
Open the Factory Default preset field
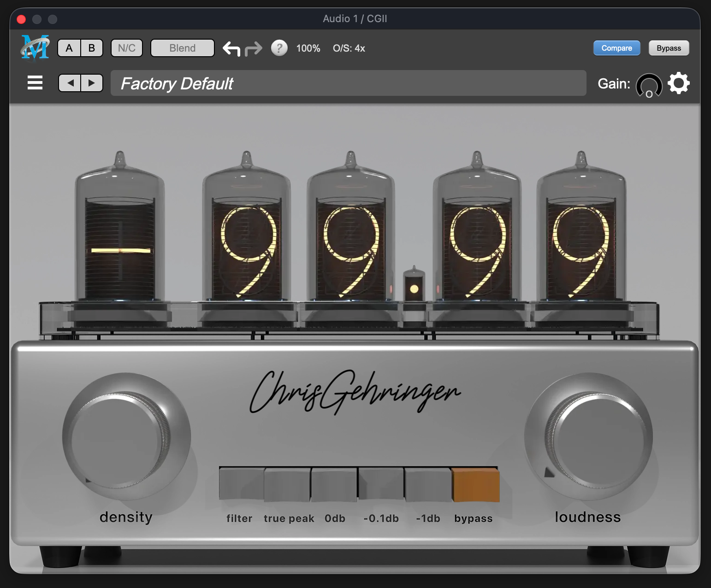tap(348, 83)
